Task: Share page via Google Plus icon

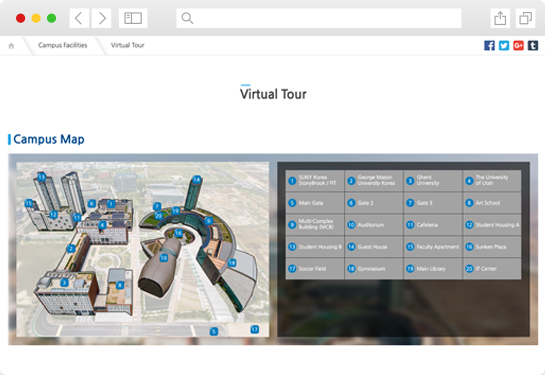Action: pyautogui.click(x=518, y=46)
